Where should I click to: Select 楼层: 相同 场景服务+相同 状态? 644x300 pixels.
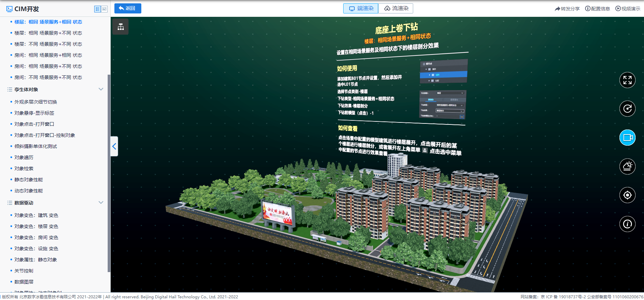tap(48, 22)
